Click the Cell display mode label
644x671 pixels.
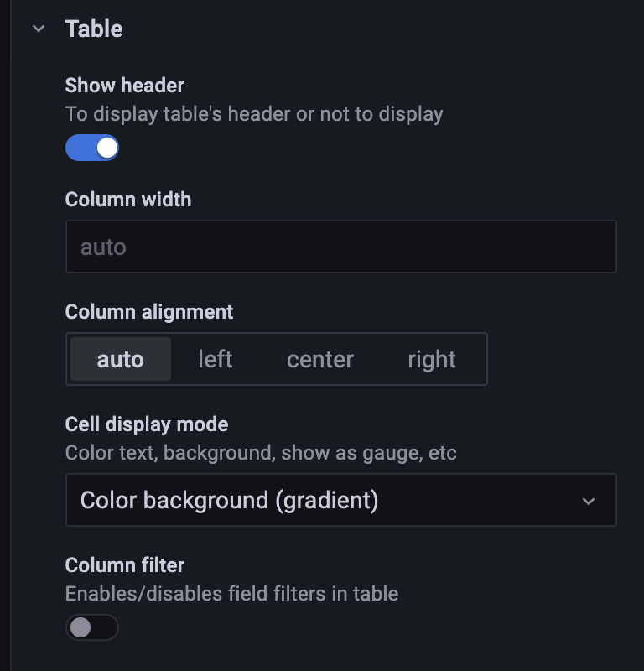click(147, 424)
